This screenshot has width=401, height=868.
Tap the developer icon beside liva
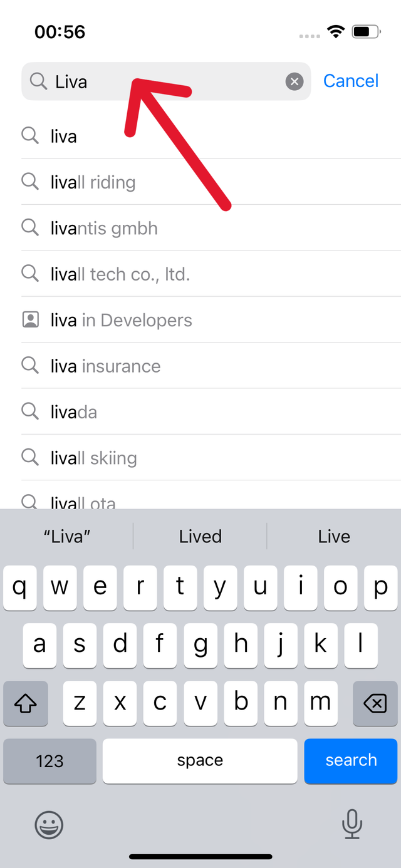pyautogui.click(x=30, y=320)
